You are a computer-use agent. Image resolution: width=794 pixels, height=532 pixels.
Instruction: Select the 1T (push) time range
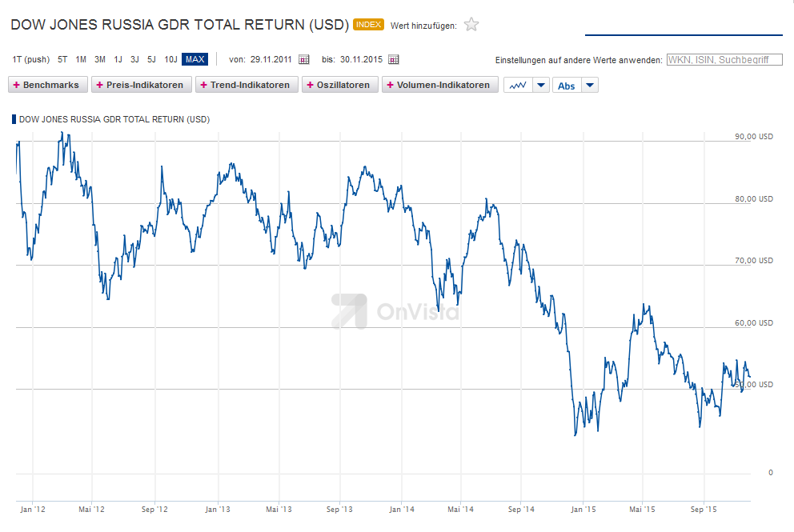click(31, 60)
